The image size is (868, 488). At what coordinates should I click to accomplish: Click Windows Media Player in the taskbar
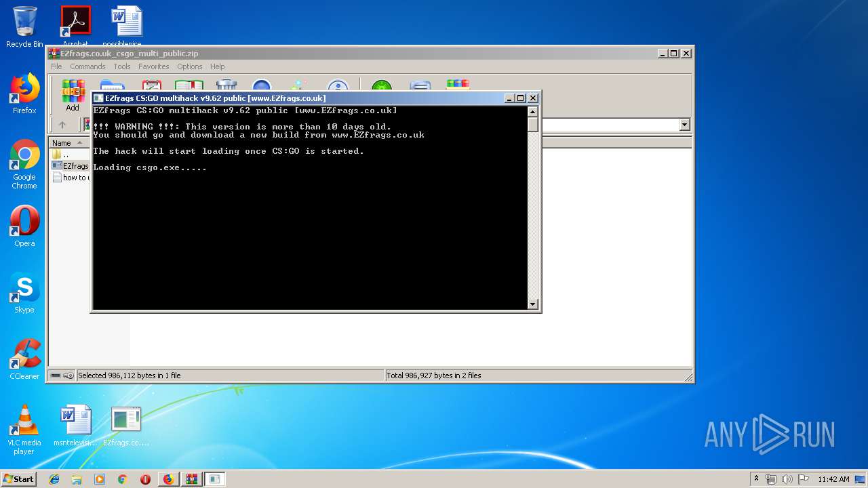pyautogui.click(x=100, y=479)
